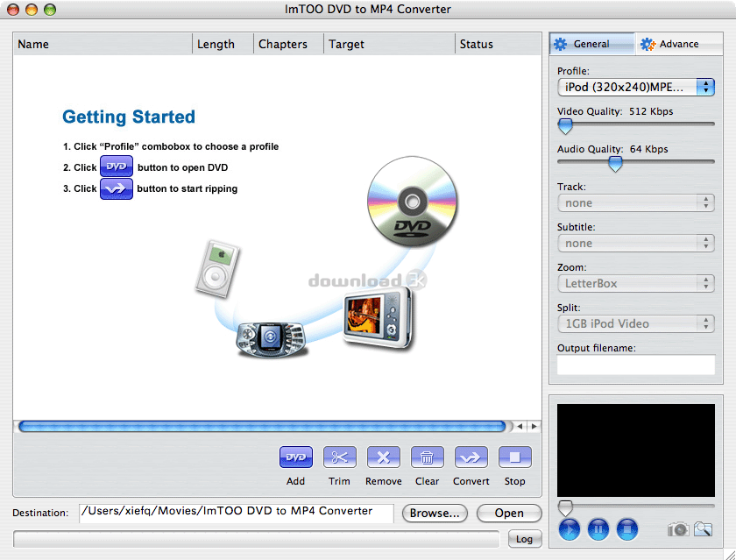Open the Split dropdown

click(x=635, y=323)
